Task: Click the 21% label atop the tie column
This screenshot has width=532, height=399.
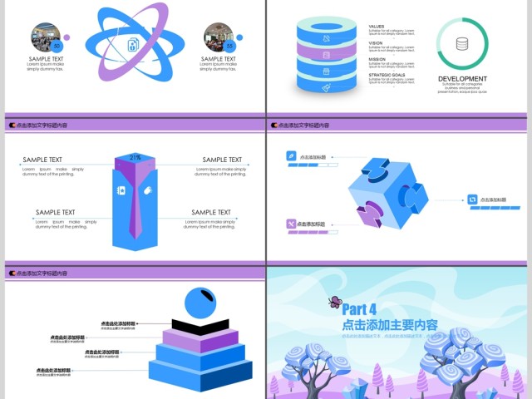Action: (x=135, y=157)
